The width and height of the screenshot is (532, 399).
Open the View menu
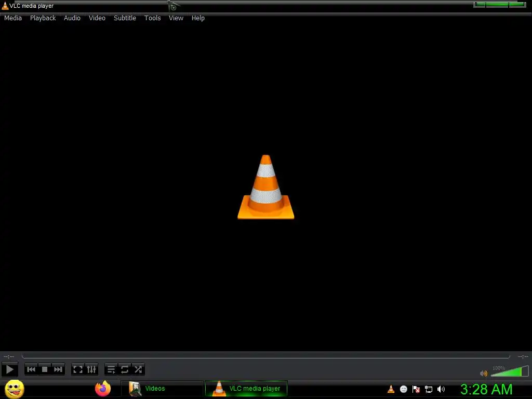coord(176,18)
